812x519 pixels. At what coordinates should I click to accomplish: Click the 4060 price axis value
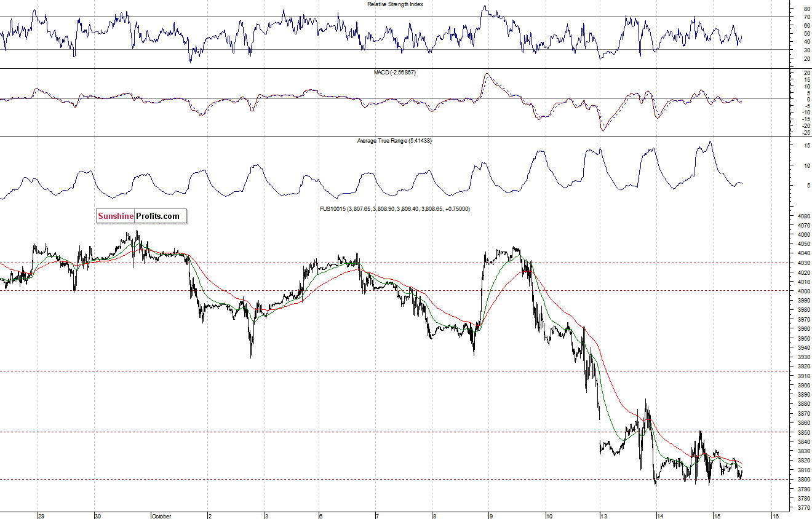[x=803, y=235]
